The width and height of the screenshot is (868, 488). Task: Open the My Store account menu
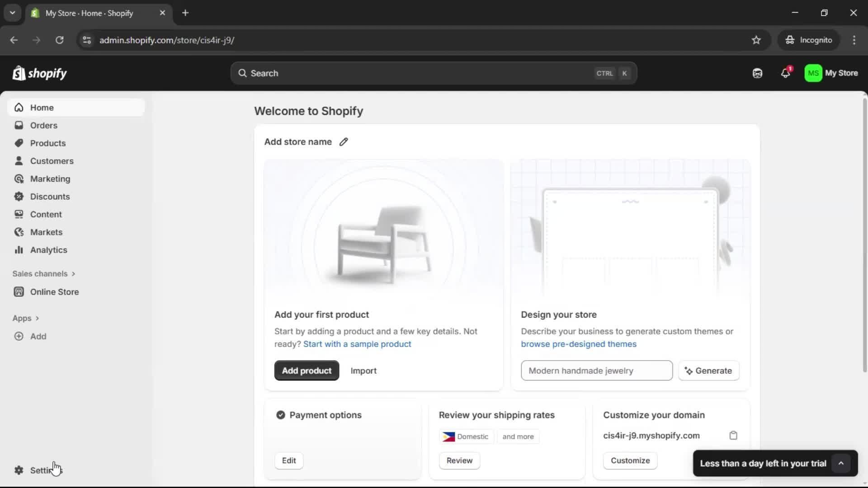pyautogui.click(x=831, y=73)
